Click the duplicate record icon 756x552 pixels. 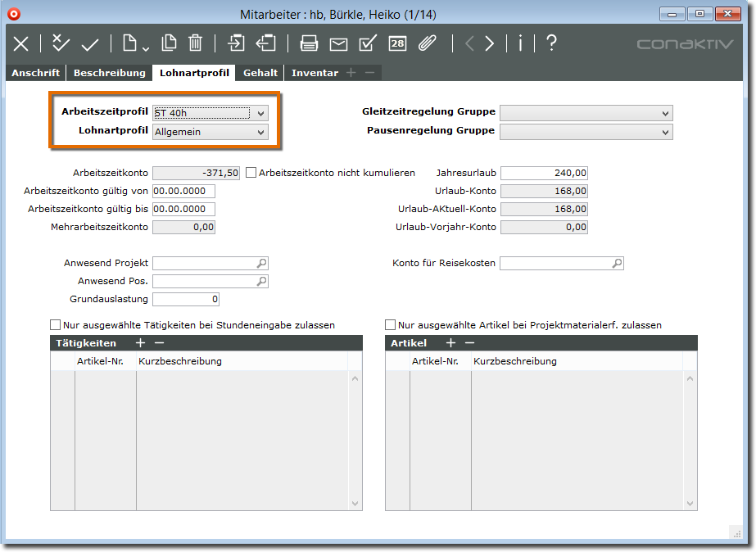point(169,44)
